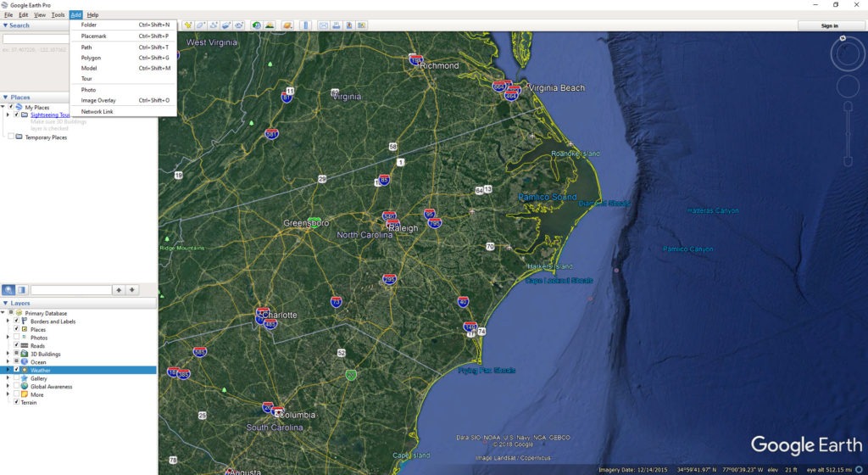Click the 3D Buildings layer icon
Image resolution: width=868 pixels, height=475 pixels.
[25, 354]
